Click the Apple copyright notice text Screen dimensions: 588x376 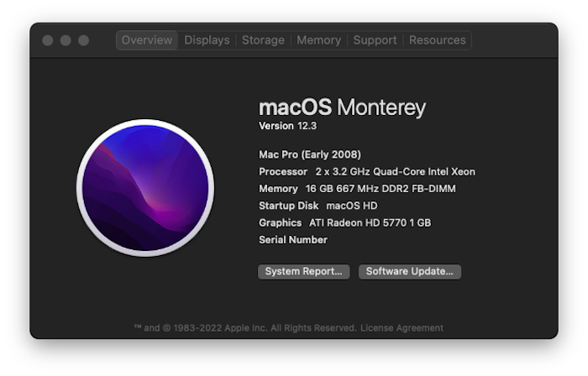pos(245,328)
